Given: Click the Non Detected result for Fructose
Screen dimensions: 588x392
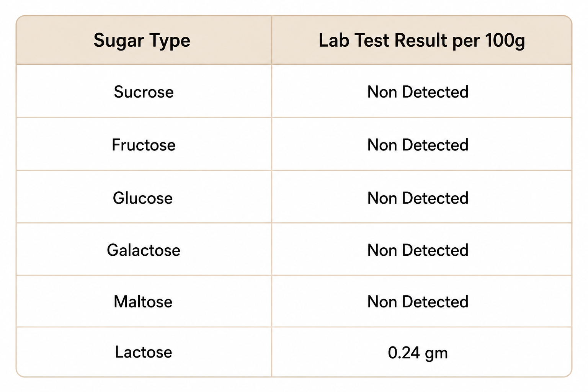Looking at the screenshot, I should point(418,145).
